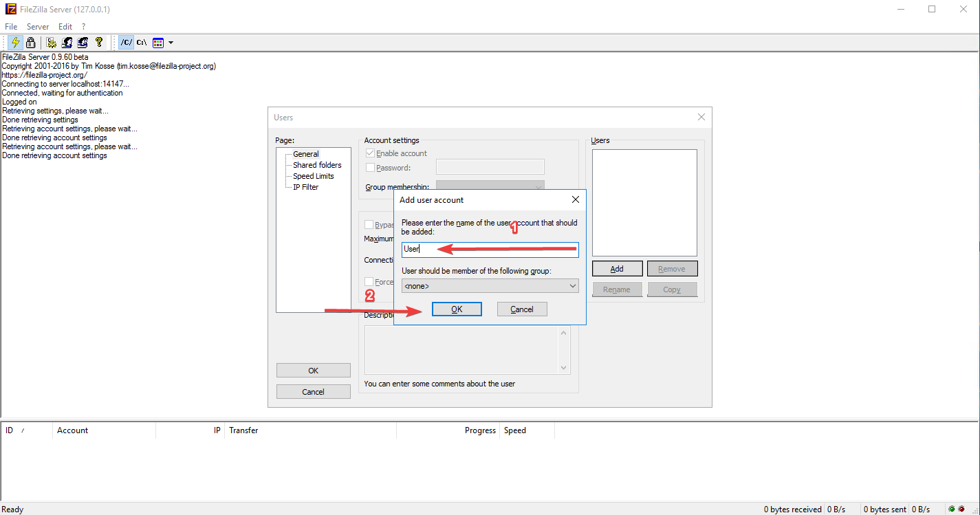This screenshot has height=515, width=980.
Task: Select the Shared folders page
Action: (x=317, y=165)
